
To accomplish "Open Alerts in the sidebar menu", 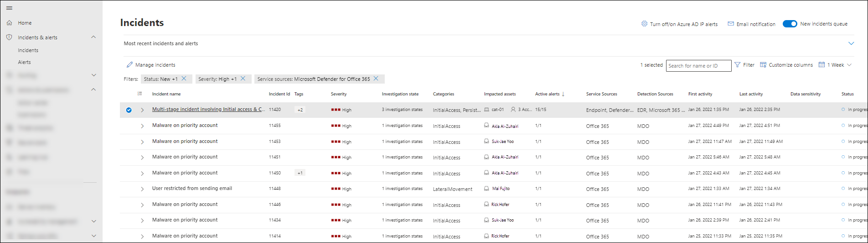I will tap(25, 62).
